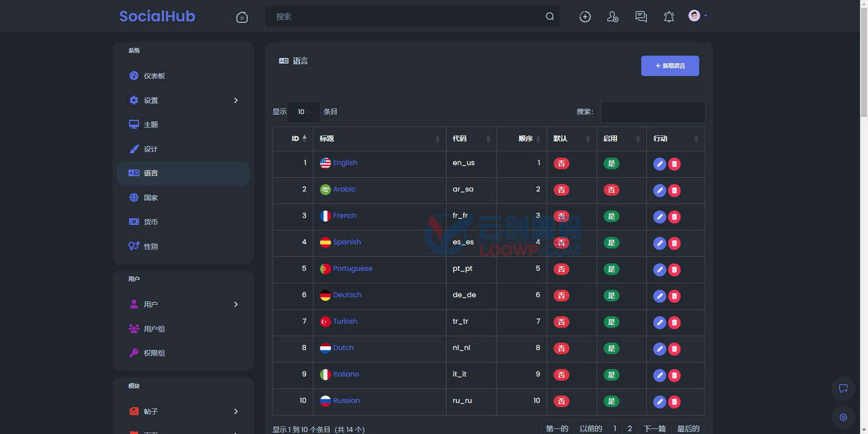868x434 pixels.
Task: Open the Currencies sidebar menu item
Action: (183, 222)
